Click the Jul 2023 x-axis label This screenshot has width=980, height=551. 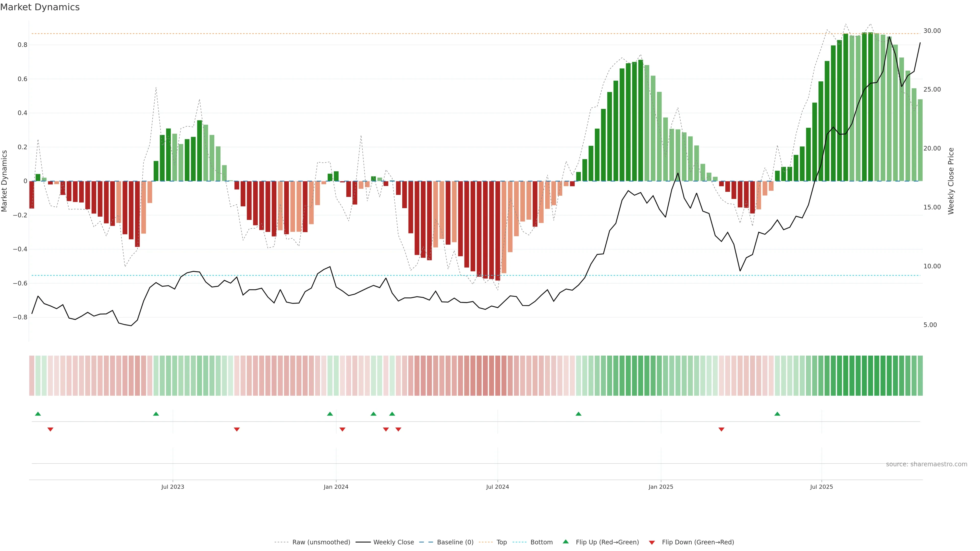click(x=173, y=487)
